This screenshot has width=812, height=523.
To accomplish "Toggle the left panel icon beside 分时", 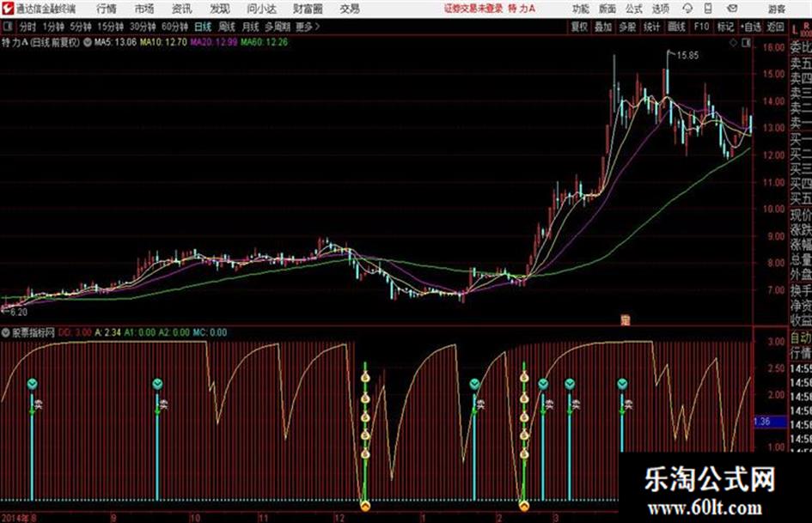I will [x=8, y=27].
